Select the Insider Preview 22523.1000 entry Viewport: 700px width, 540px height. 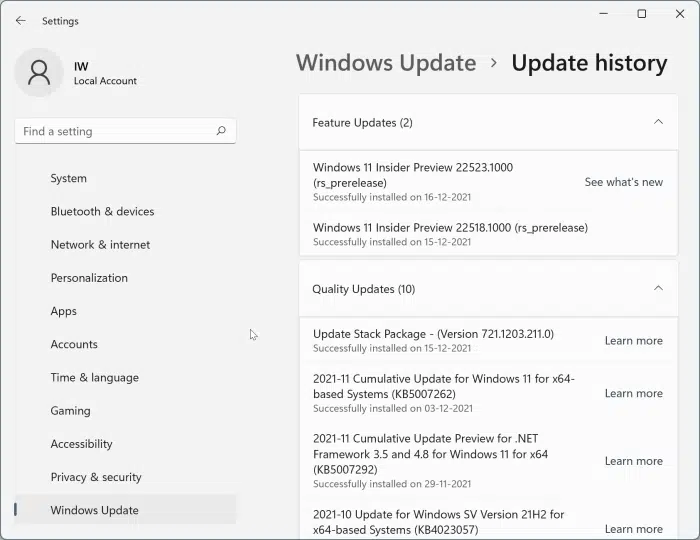click(488, 182)
